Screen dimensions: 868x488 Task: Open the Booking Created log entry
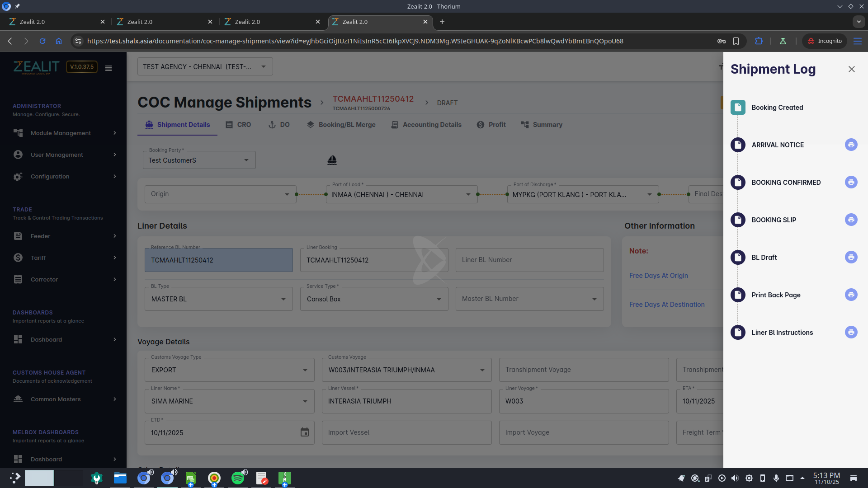point(777,108)
